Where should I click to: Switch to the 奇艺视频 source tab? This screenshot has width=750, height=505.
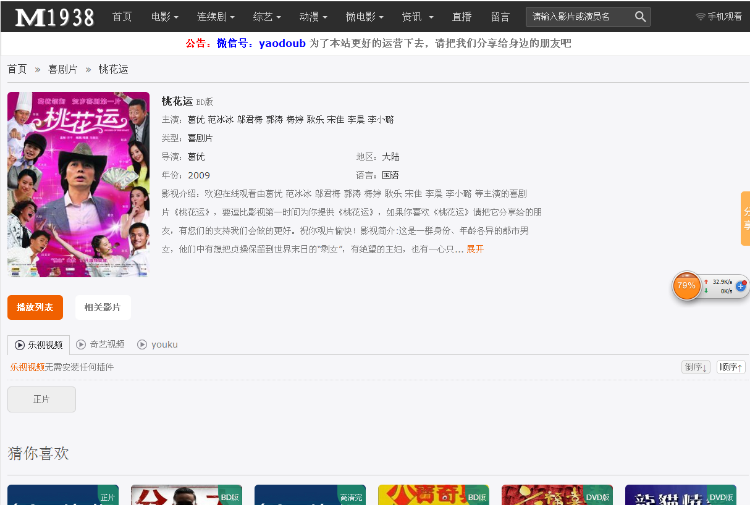100,344
